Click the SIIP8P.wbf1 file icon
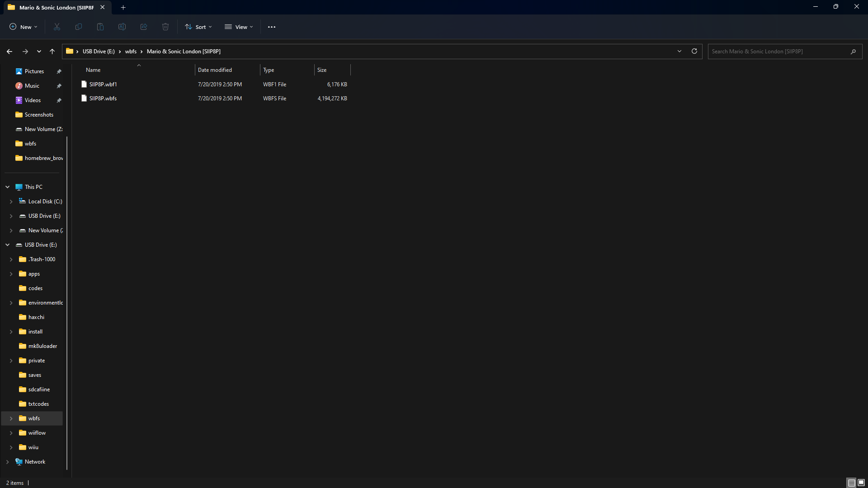This screenshot has height=488, width=868. pyautogui.click(x=84, y=84)
